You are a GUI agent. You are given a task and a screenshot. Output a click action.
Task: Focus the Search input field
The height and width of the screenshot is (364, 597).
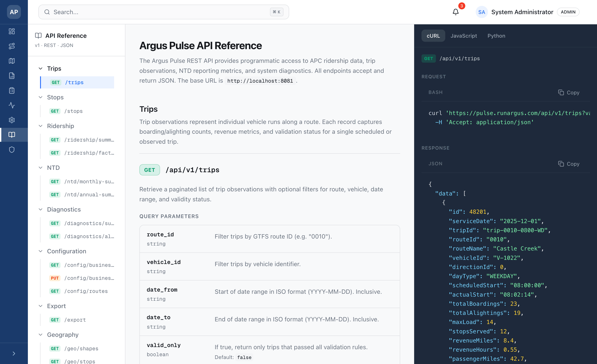[164, 12]
